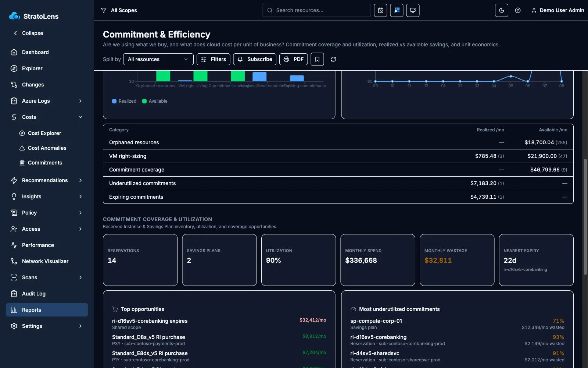
Task: Expand the Azure Logs submenu chevron
Action: tap(80, 101)
